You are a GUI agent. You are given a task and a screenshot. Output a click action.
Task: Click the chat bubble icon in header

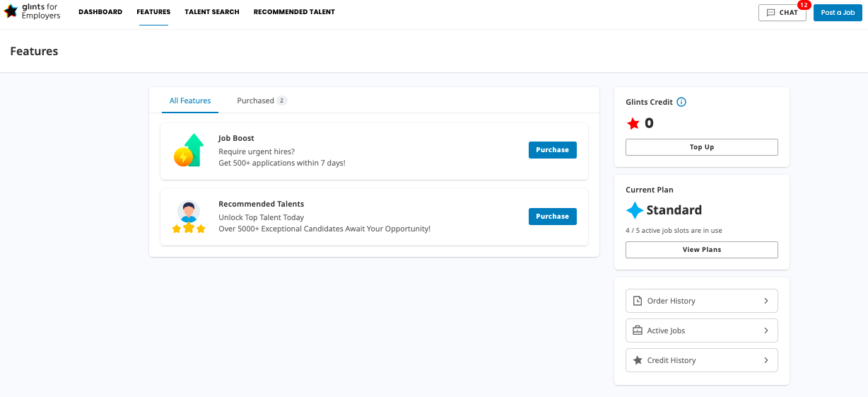tap(771, 13)
